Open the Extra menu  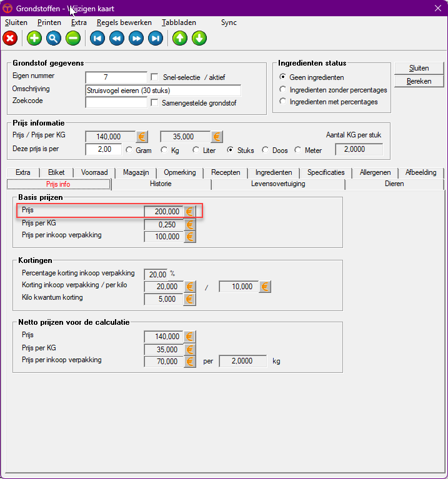79,22
